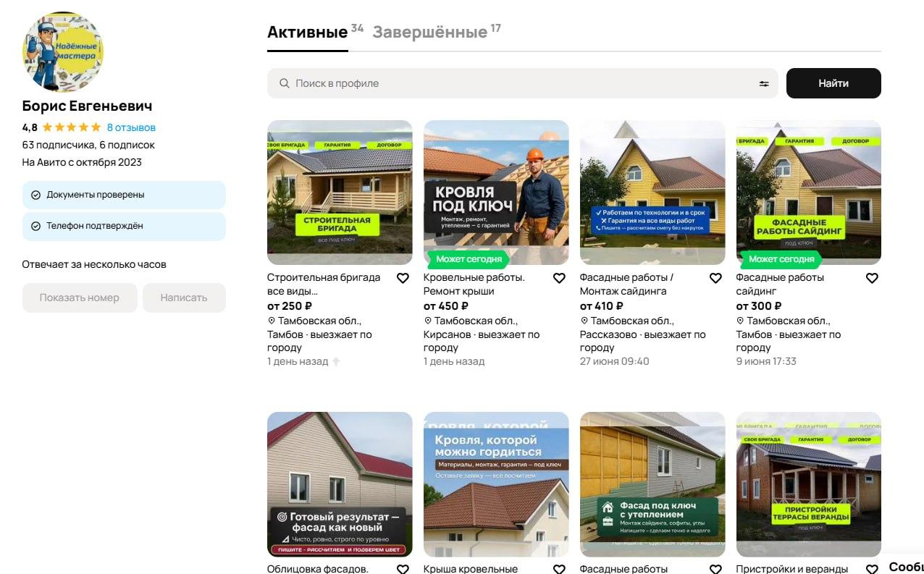
Task: Click the magnifier icon in the search bar
Action: (284, 83)
